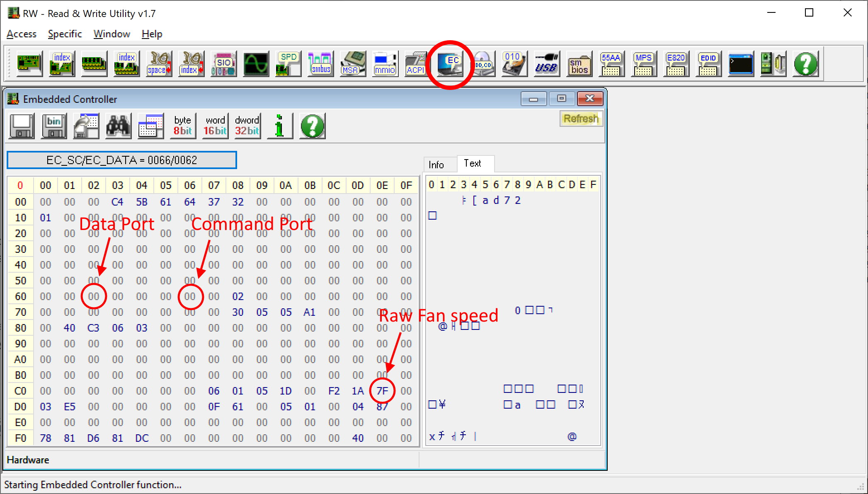Open the EDID monitor tool
Screen dimensions: 868x494
(708, 64)
